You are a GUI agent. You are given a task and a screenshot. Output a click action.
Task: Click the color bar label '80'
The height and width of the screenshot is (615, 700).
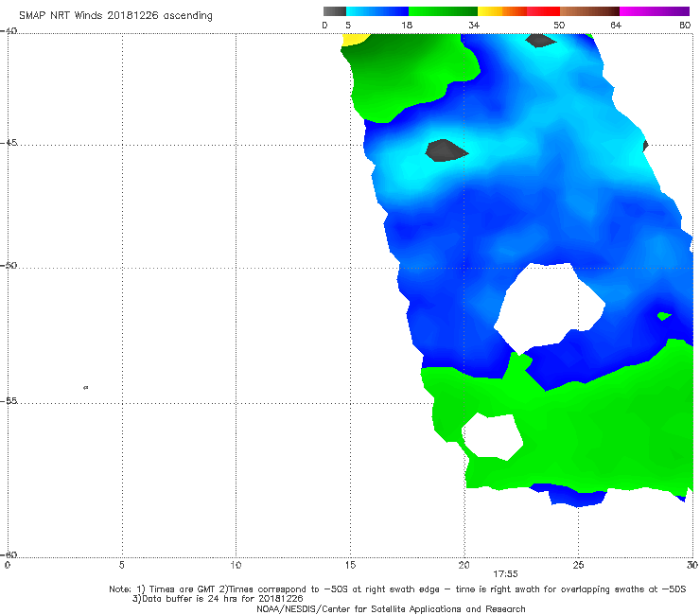click(x=685, y=26)
